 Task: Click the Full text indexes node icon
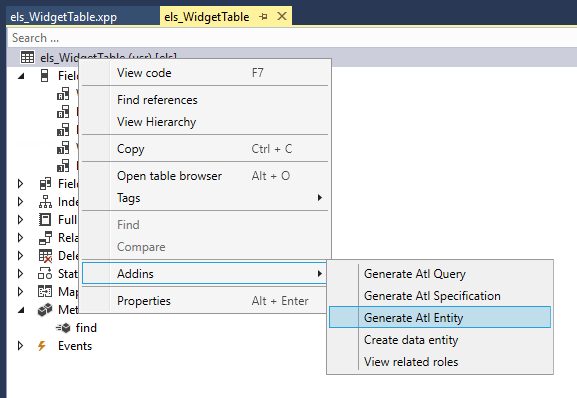tap(45, 220)
